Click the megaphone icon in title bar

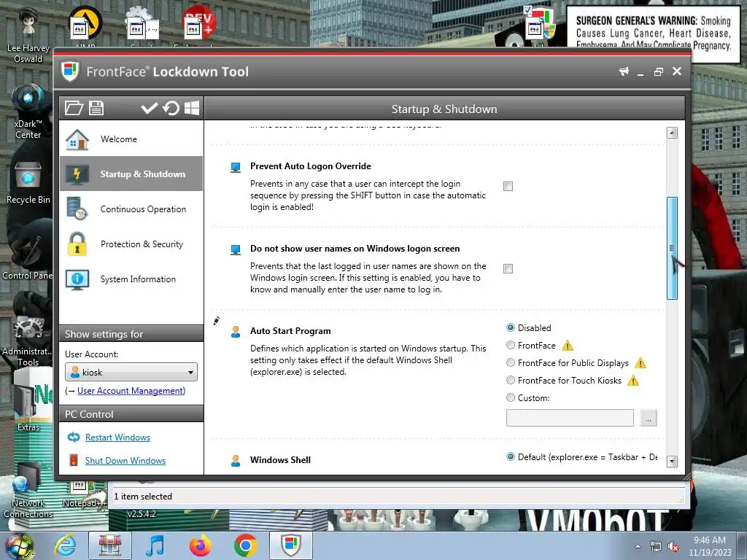pos(624,71)
